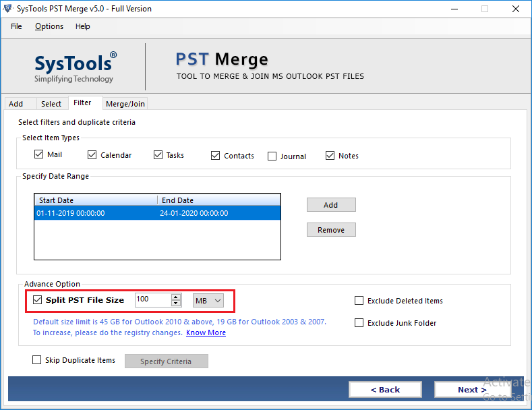Screen dimensions: 532x410
Task: Enable the Journal item type
Action: pos(272,156)
